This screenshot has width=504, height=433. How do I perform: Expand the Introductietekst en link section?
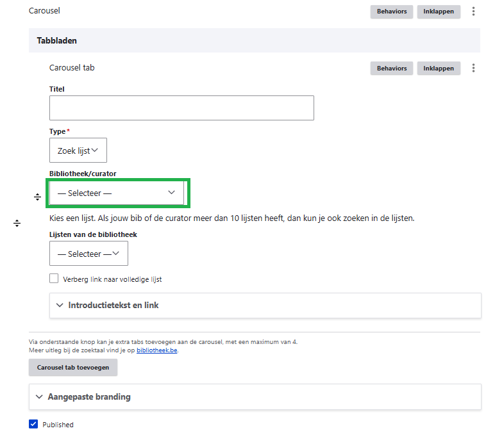(x=113, y=306)
